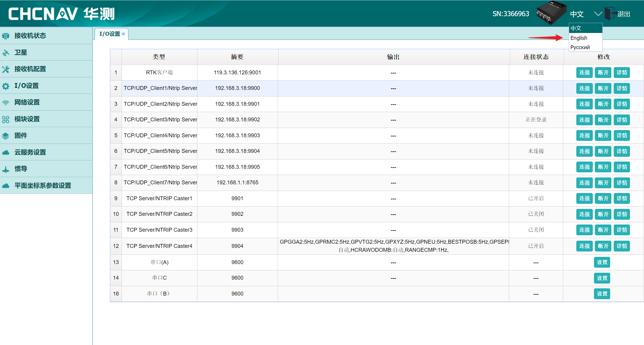
Task: Click 详情 for TCP/UDP_Client2 row
Action: coord(622,104)
